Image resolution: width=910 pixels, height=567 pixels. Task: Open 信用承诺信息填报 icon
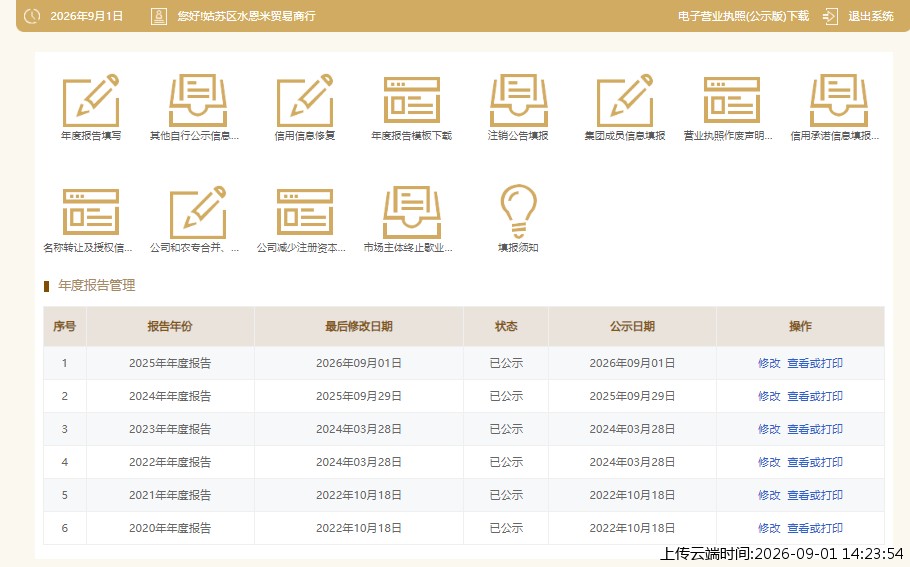[x=839, y=100]
